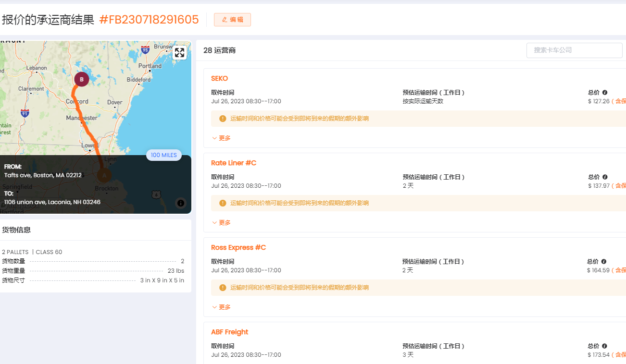This screenshot has height=364, width=626.
Task: Expand 更多 details under Rate Liner #C
Action: [221, 222]
